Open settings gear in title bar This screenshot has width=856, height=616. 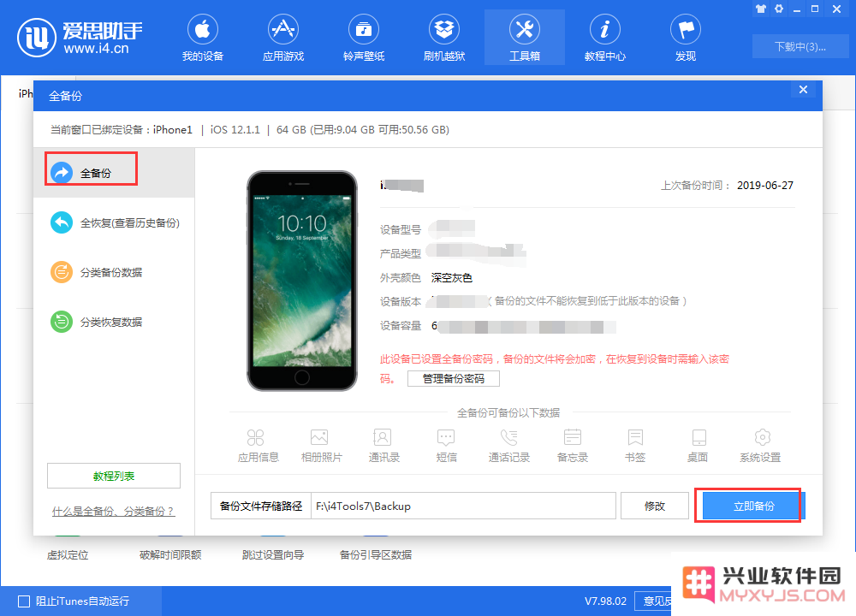point(779,9)
